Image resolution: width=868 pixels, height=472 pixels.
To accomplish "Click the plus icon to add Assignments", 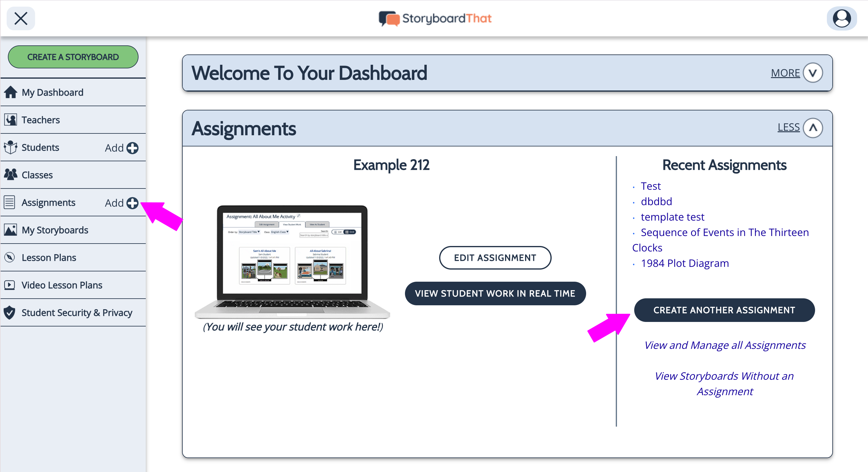I will (x=132, y=203).
